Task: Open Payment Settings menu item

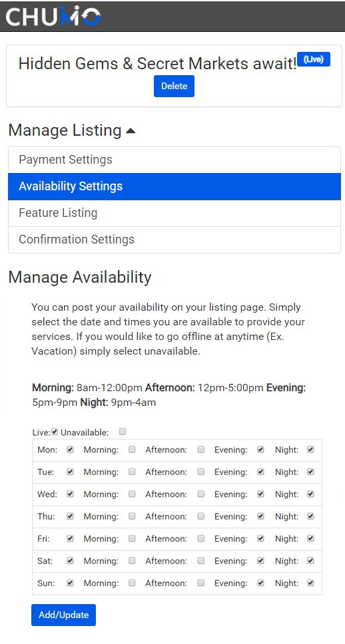Action: (x=174, y=160)
